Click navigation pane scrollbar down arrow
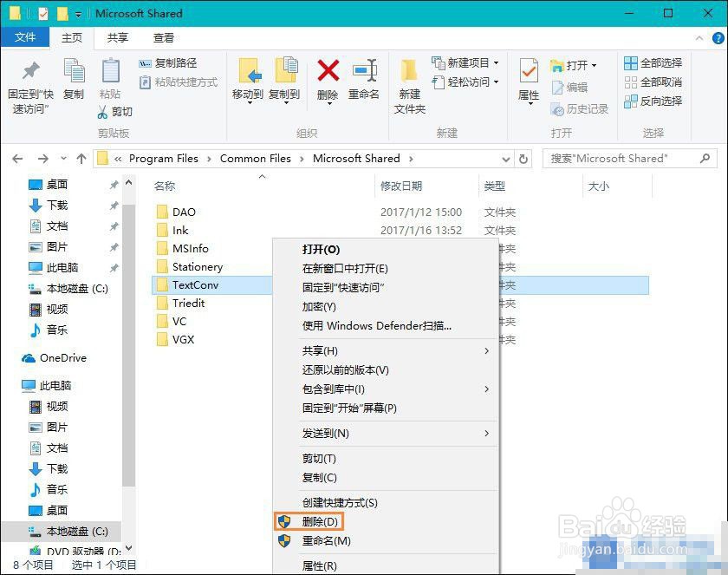728x575 pixels. pyautogui.click(x=128, y=548)
